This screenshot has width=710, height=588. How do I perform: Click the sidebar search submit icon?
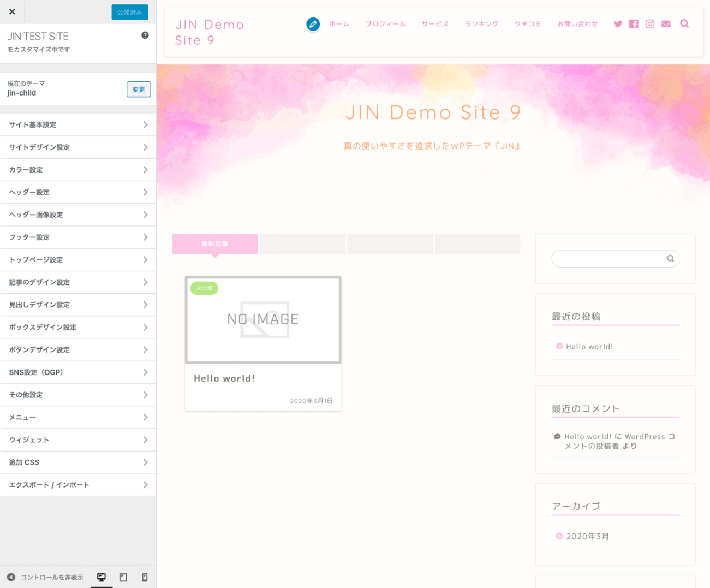(x=670, y=259)
